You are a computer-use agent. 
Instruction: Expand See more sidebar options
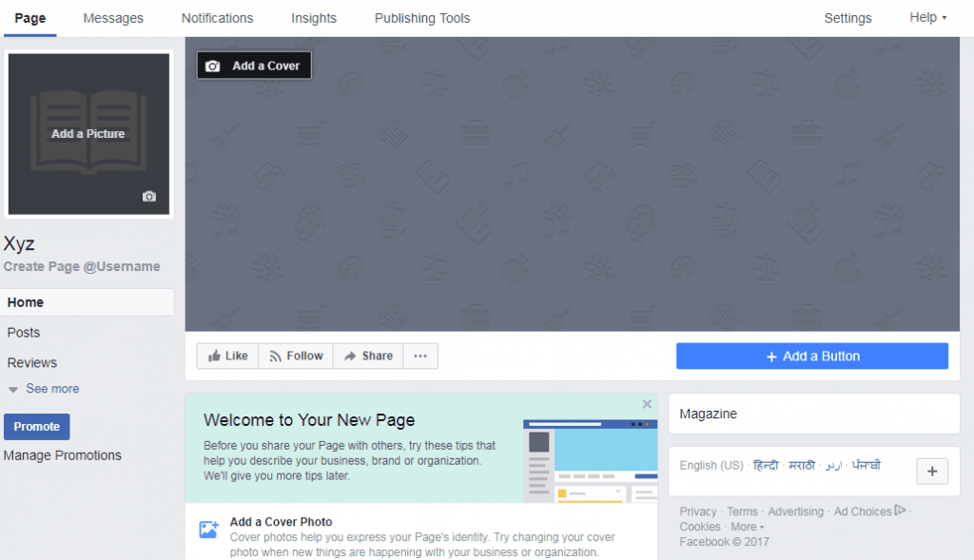pos(44,389)
